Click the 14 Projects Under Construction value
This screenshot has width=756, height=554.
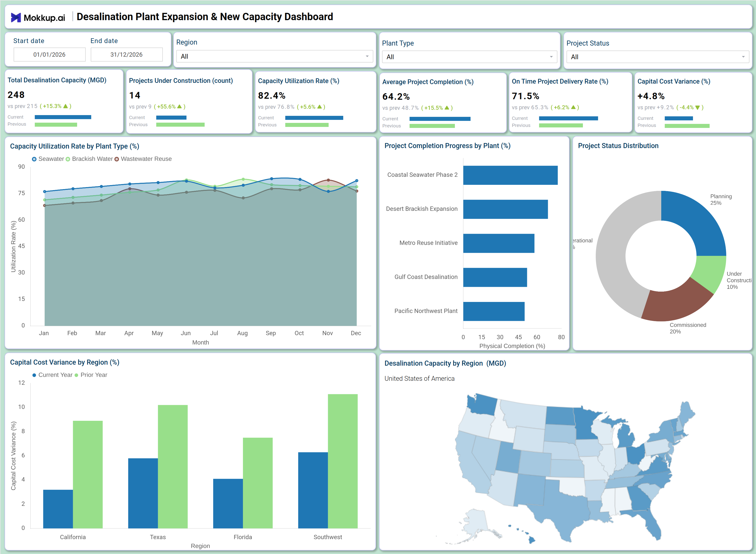pyautogui.click(x=135, y=95)
